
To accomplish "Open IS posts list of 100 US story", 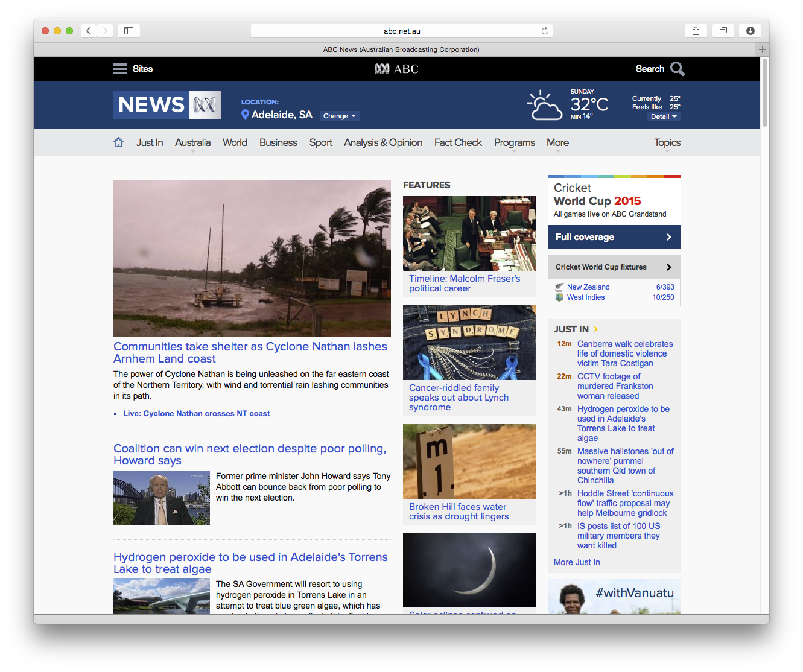I will tap(619, 536).
